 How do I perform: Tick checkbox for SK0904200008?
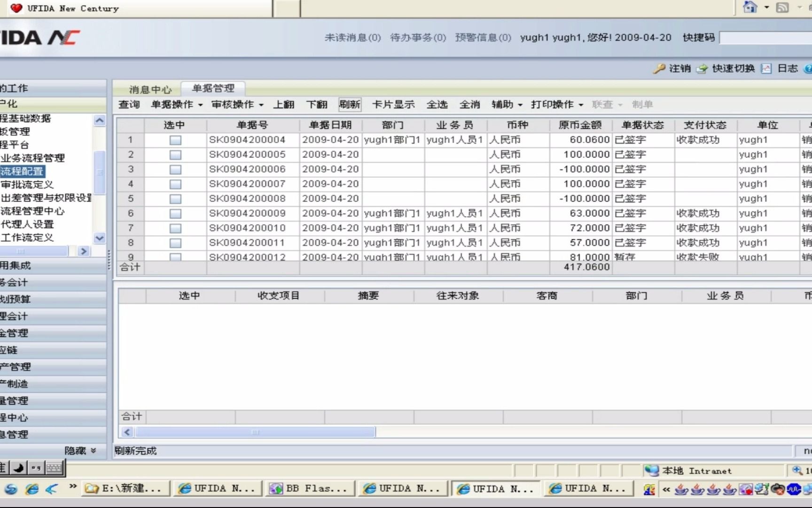pyautogui.click(x=175, y=199)
